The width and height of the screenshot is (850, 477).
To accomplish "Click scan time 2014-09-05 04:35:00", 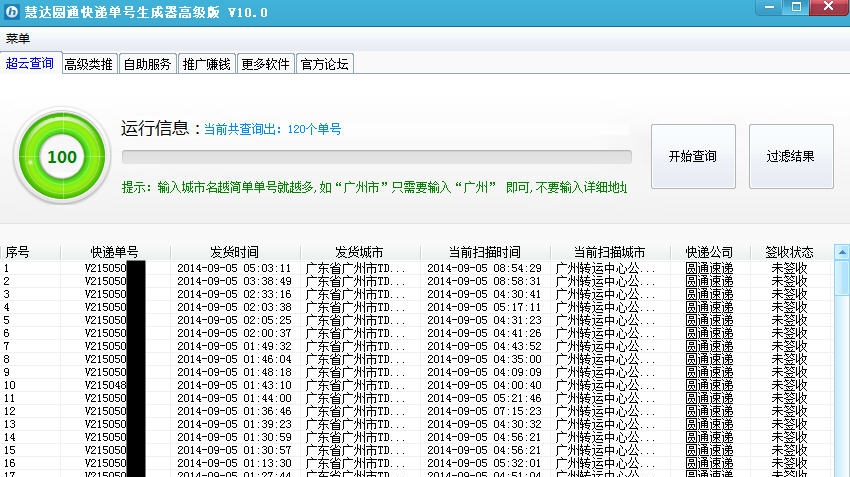I will 484,359.
